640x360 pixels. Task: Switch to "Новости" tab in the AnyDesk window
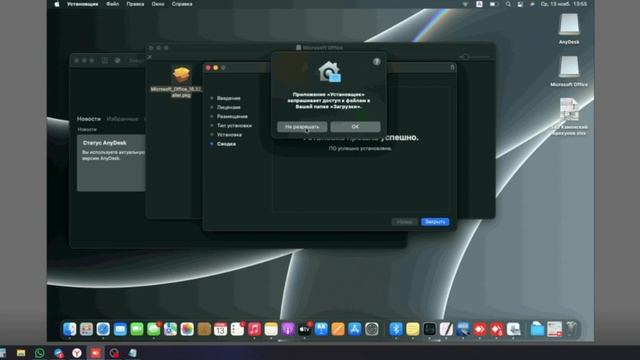tap(89, 119)
